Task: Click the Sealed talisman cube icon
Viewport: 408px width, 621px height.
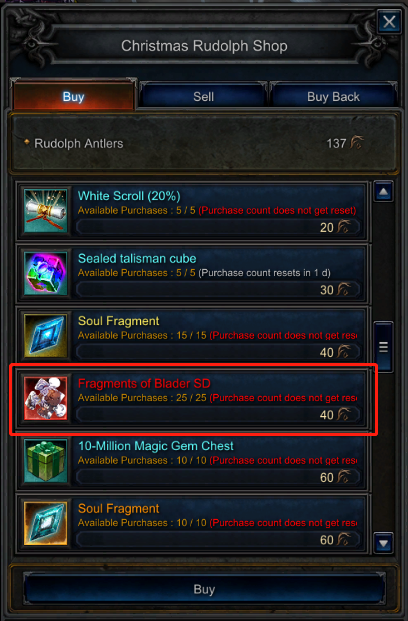Action: (x=46, y=273)
